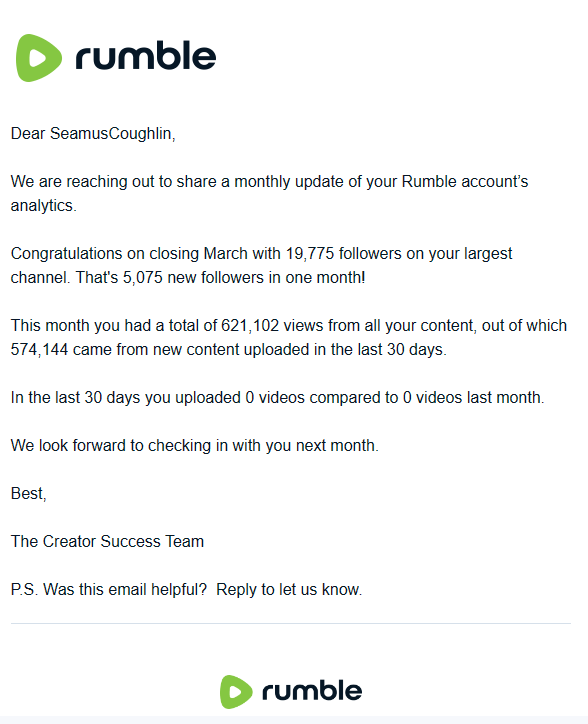The width and height of the screenshot is (588, 724).
Task: Click the '19,775 followers' text
Action: pos(344,253)
